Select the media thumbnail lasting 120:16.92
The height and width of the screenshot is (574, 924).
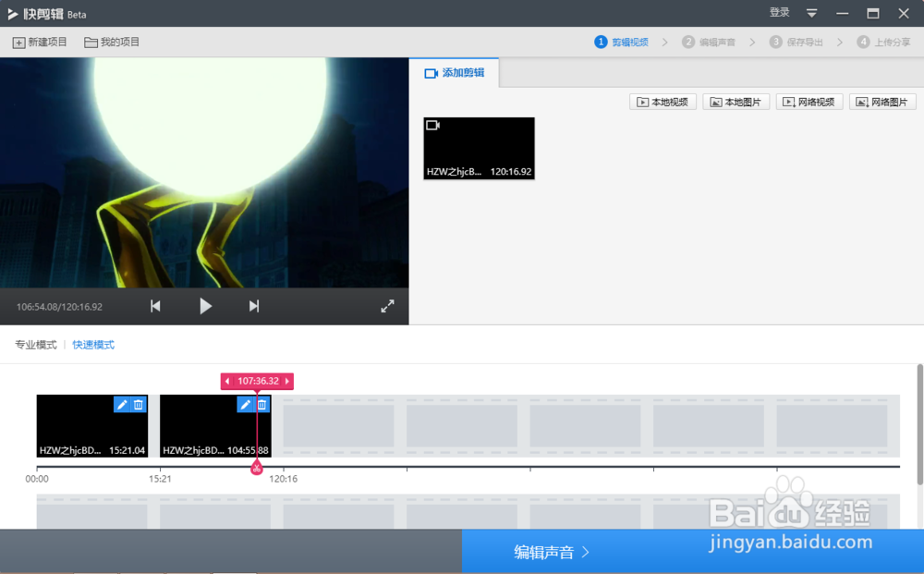[479, 149]
